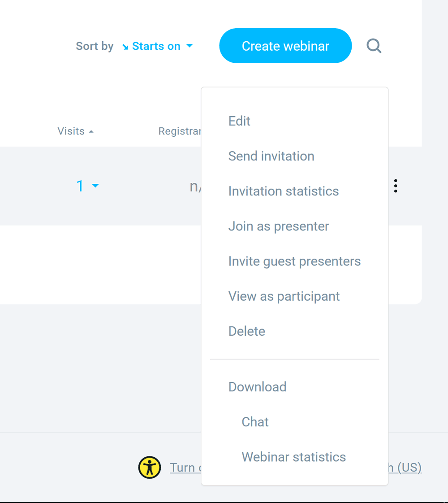448x503 pixels.
Task: Click the English (US) language link
Action: click(405, 468)
